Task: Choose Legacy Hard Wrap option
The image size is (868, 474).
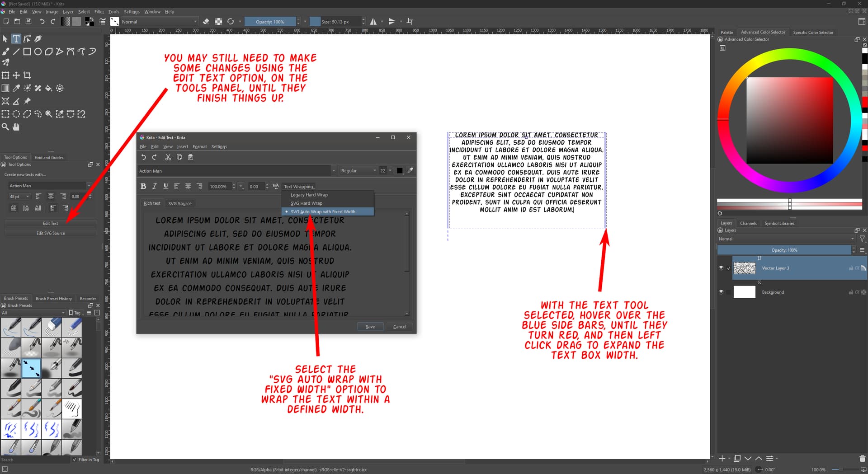Action: (328, 195)
